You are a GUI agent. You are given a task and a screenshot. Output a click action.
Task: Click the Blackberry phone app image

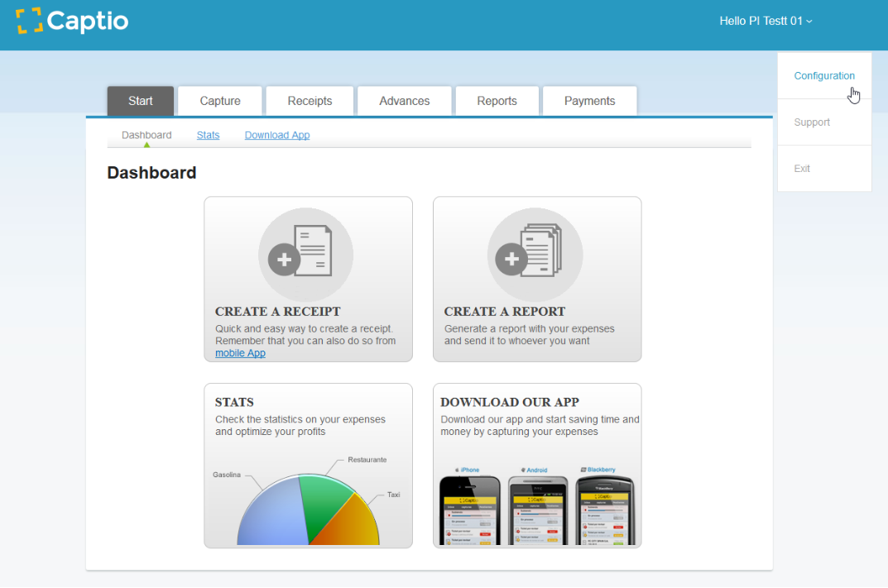pos(603,509)
